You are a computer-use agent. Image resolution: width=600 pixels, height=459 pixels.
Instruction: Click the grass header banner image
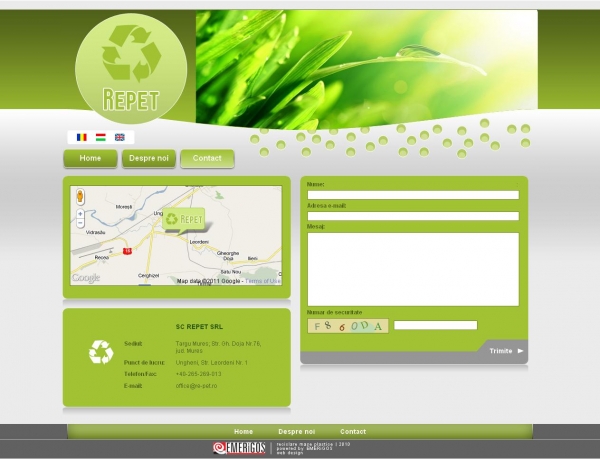tap(367, 69)
